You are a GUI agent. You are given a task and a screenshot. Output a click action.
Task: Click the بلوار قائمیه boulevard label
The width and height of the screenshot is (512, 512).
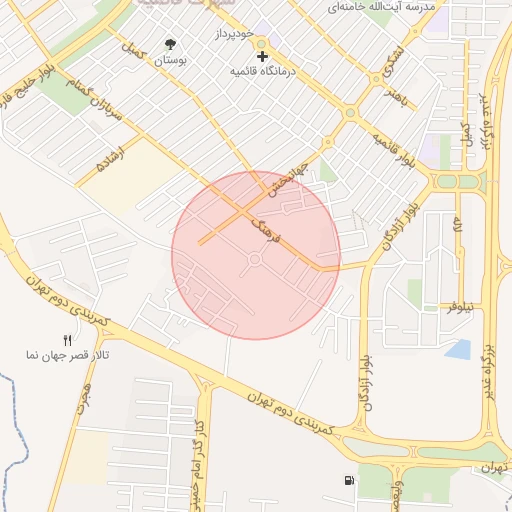tap(395, 150)
